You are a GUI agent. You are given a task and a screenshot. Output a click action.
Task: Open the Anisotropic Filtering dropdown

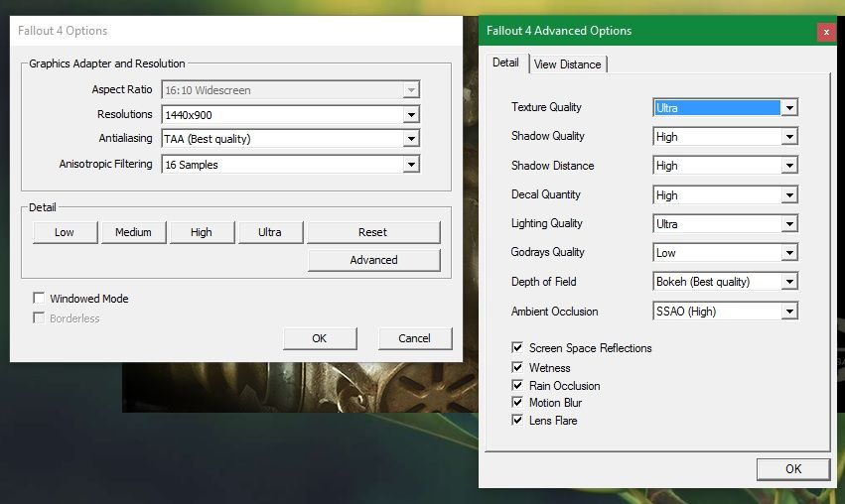point(291,165)
